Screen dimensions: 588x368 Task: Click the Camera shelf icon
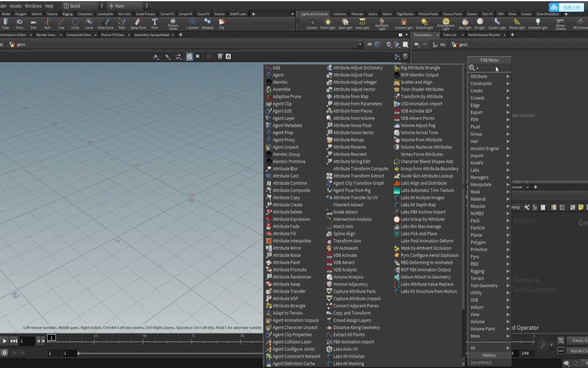tap(311, 24)
